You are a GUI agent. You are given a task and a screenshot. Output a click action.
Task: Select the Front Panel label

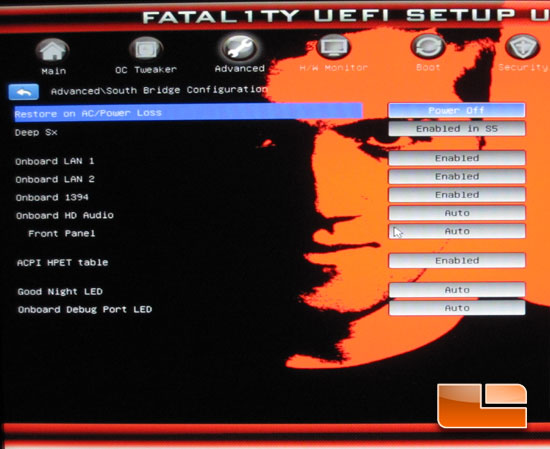click(x=62, y=234)
